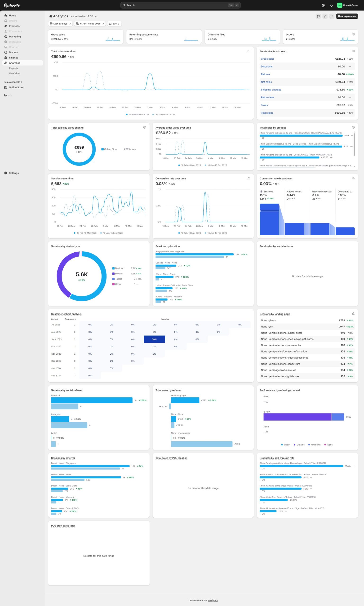Open Live View in the sidebar
The height and width of the screenshot is (606, 364).
tap(14, 74)
